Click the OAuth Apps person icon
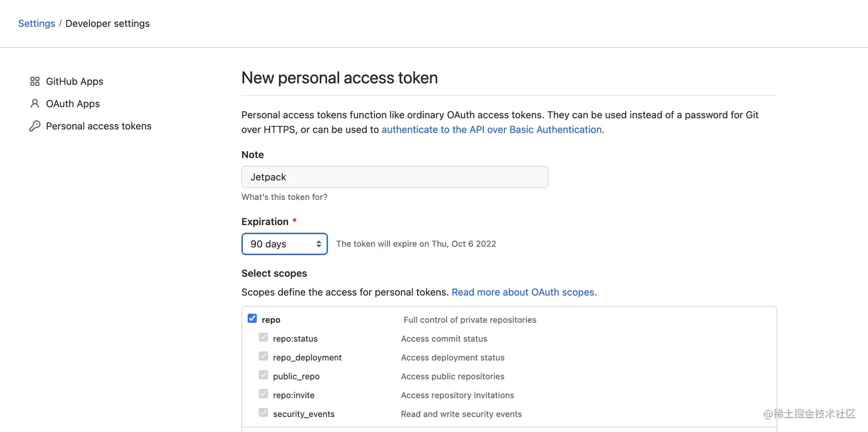 coord(35,104)
